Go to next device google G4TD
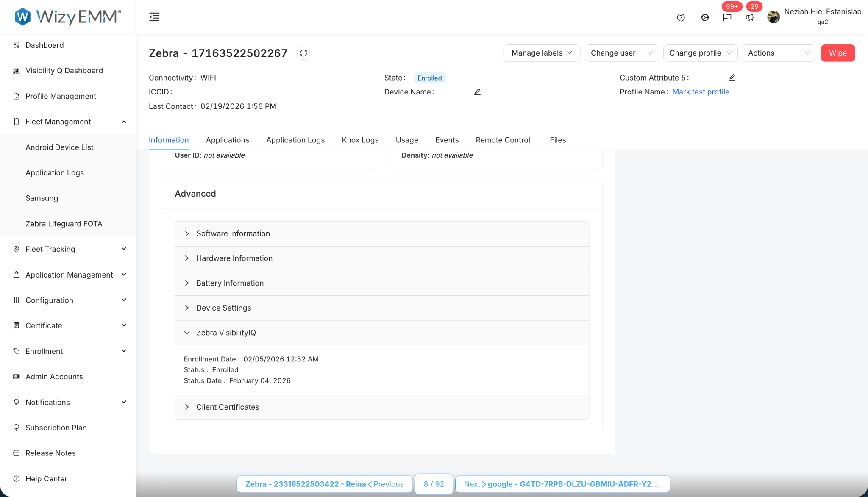Image resolution: width=868 pixels, height=497 pixels. 562,484
